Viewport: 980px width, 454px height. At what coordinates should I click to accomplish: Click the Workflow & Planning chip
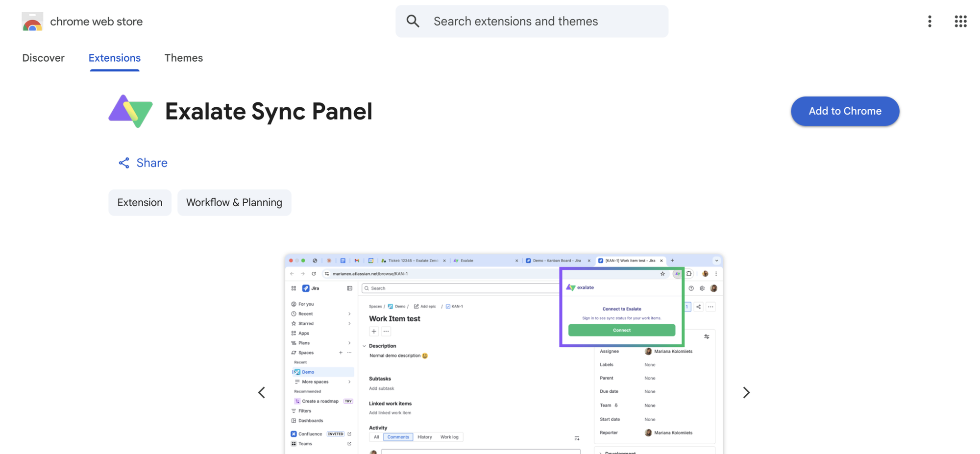pos(234,202)
